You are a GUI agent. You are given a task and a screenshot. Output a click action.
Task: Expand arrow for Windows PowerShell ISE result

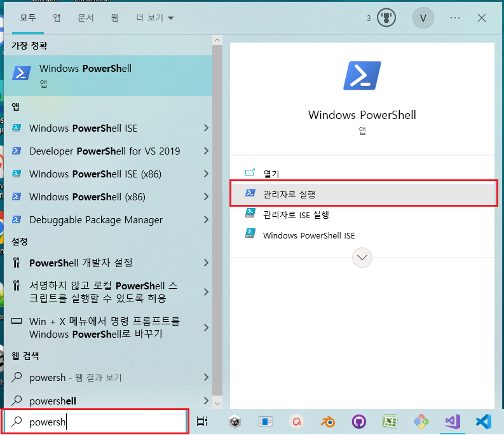point(206,128)
